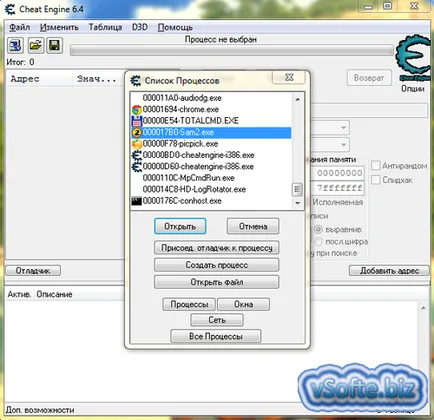The width and height of the screenshot is (434, 420).
Task: Click TOTALCMD.EXE floppy icon in list
Action: point(137,121)
